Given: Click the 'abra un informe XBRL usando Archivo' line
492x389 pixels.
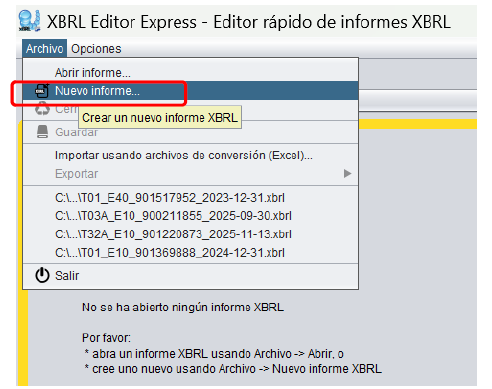Looking at the screenshot, I should (214, 353).
